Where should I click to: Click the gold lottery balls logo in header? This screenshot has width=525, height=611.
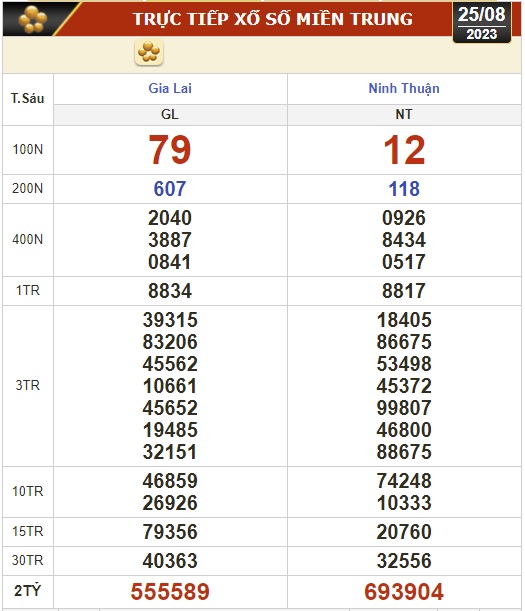[33, 19]
